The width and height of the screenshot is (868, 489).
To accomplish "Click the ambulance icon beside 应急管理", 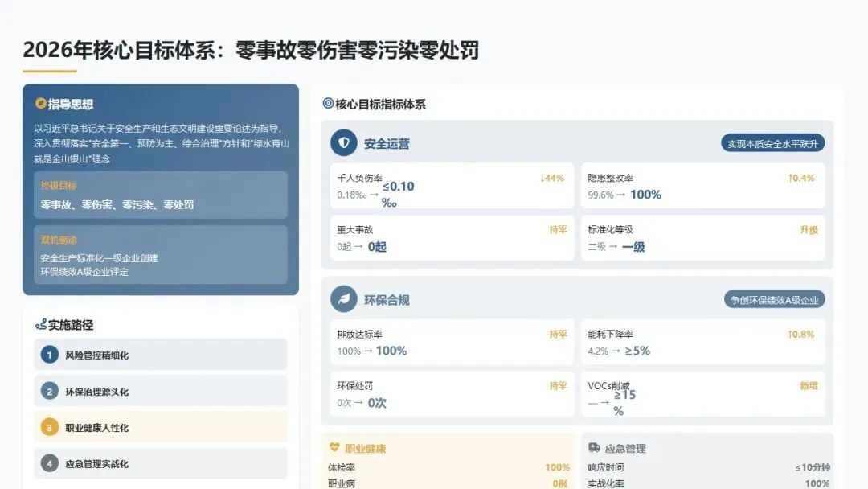I will tap(594, 447).
